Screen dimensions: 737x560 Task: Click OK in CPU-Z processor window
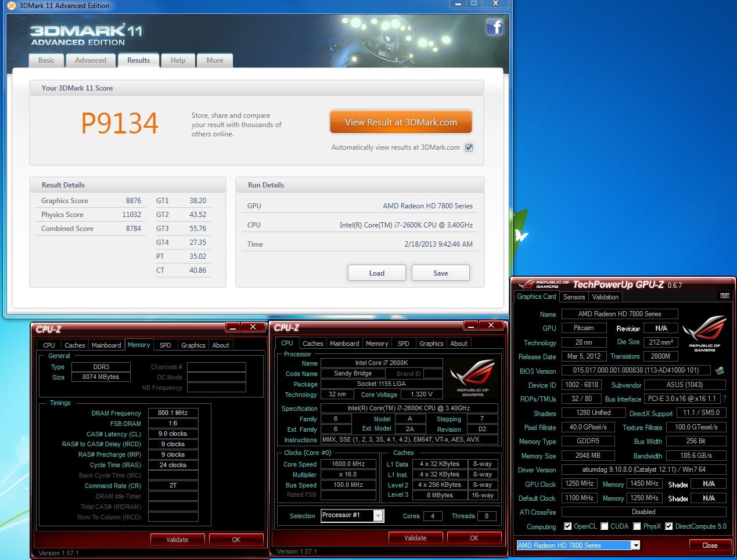pos(474,538)
